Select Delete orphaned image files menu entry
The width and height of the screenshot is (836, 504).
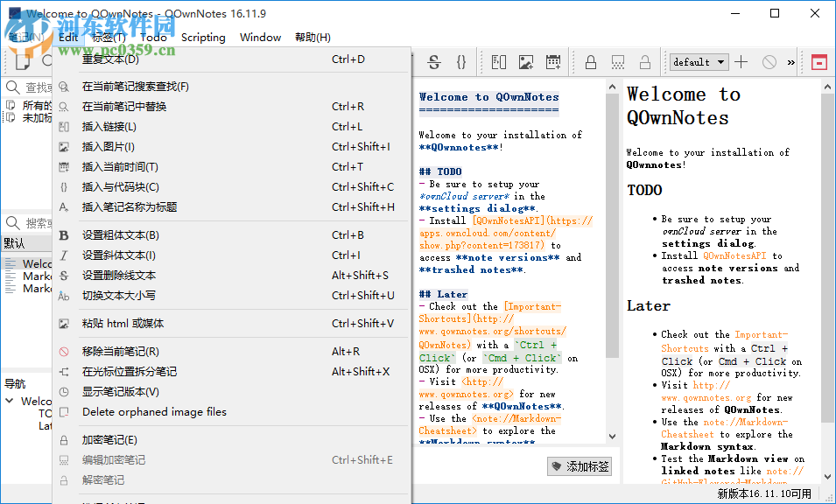154,412
